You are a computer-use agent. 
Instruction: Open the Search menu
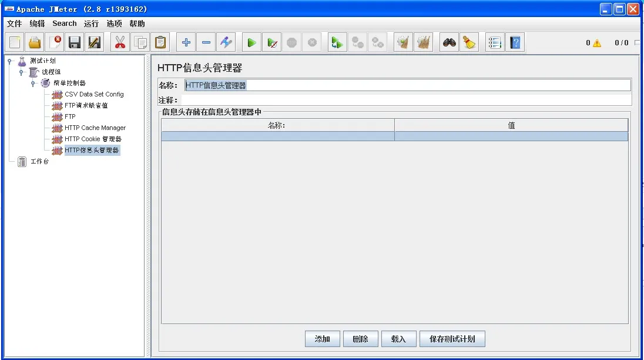click(65, 24)
